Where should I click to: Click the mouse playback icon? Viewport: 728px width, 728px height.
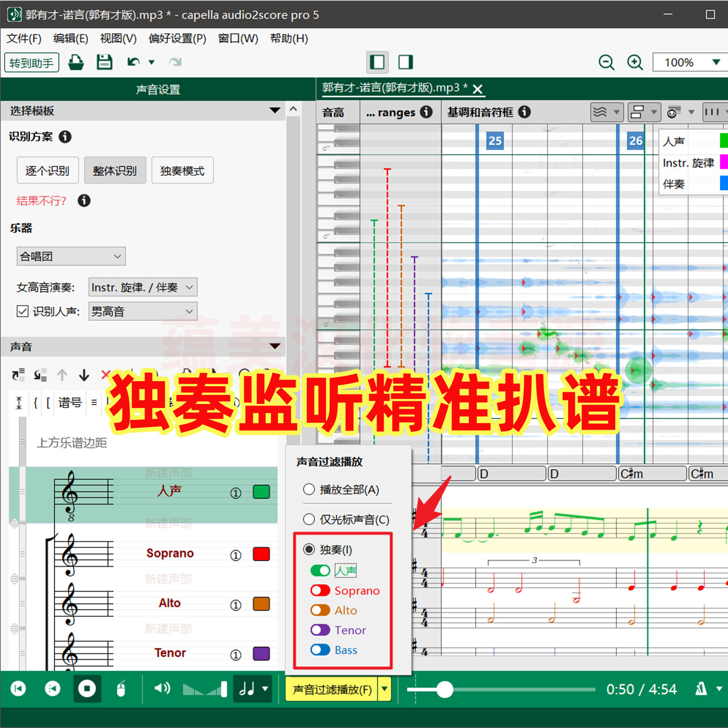coord(121,689)
